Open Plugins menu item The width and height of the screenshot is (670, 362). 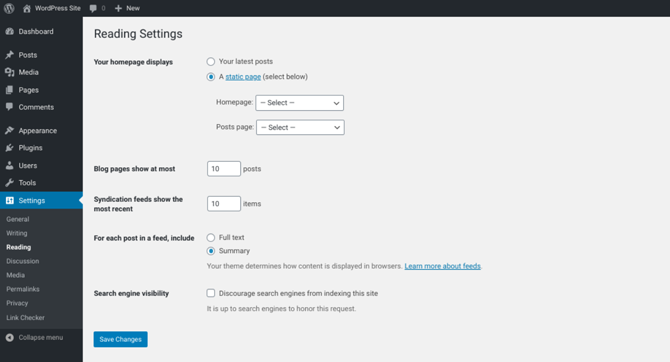[30, 148]
